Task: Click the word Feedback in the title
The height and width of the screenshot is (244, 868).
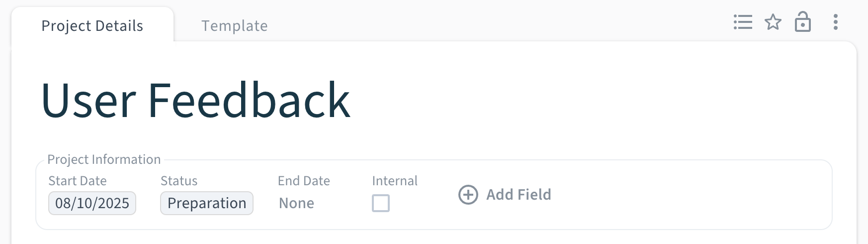Action: click(x=249, y=101)
